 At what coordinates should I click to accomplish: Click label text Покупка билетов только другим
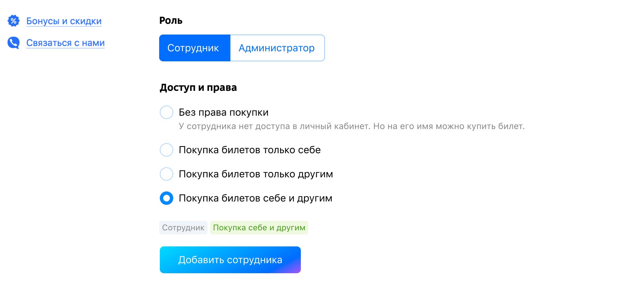[x=256, y=174]
